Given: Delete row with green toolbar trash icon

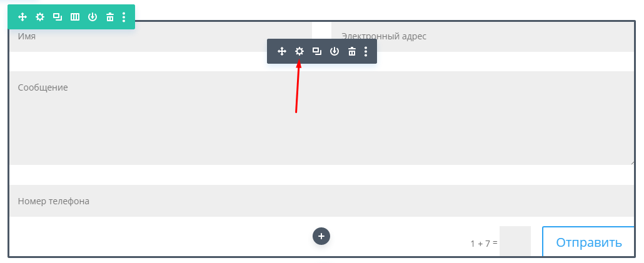Looking at the screenshot, I should coord(109,17).
